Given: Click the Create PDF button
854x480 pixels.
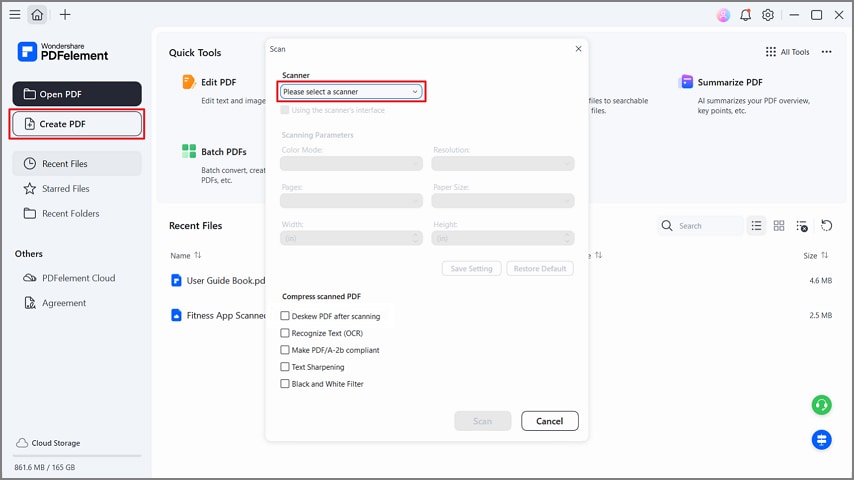Looking at the screenshot, I should pyautogui.click(x=77, y=124).
